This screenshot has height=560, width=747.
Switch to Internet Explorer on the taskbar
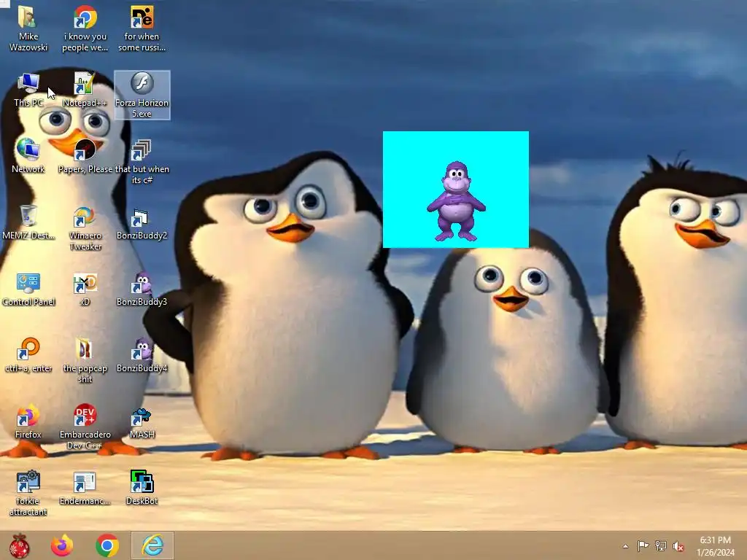click(152, 545)
